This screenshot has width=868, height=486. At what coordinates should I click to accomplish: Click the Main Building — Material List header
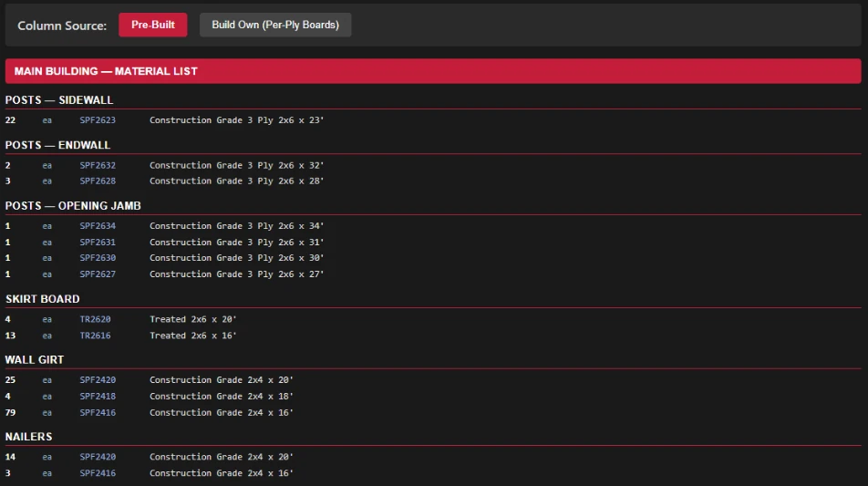433,71
